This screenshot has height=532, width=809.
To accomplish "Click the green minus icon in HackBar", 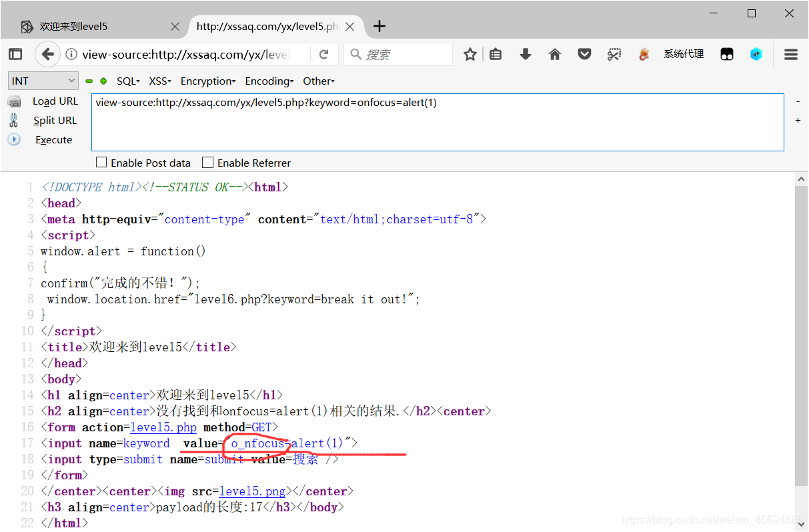I will [89, 81].
